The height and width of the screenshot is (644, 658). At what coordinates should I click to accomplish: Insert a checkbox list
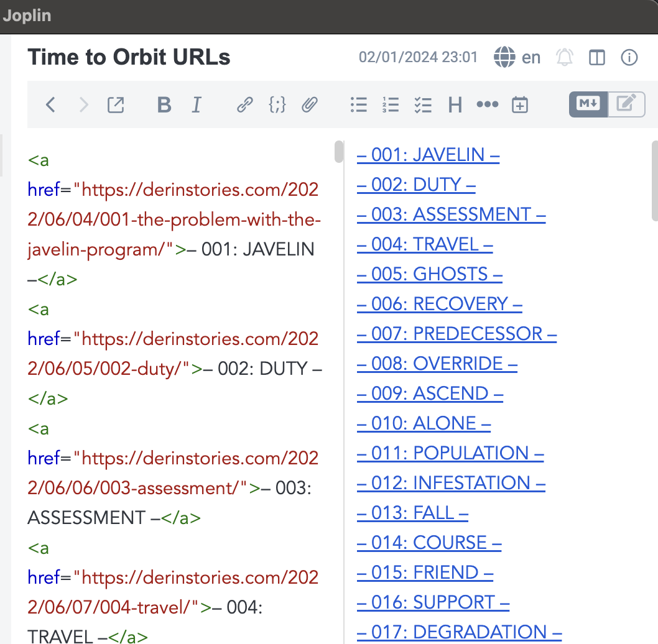(423, 104)
